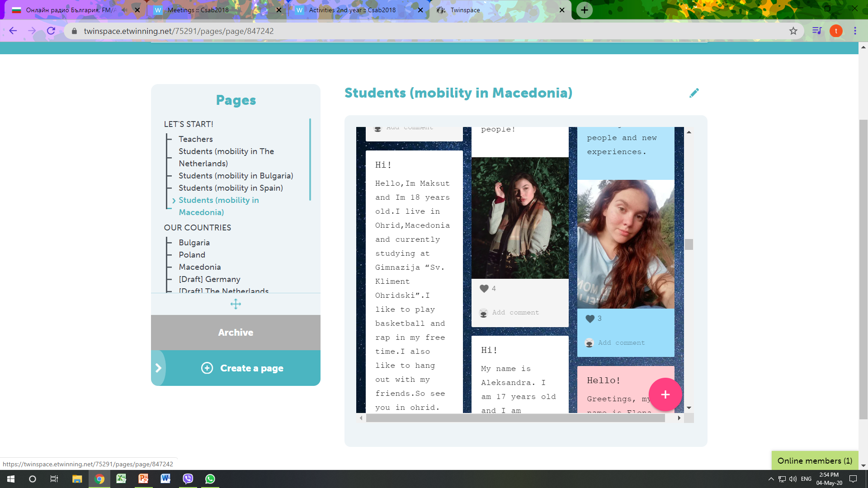Bookmark this page with the star icon
This screenshot has height=488, width=868.
pyautogui.click(x=793, y=31)
